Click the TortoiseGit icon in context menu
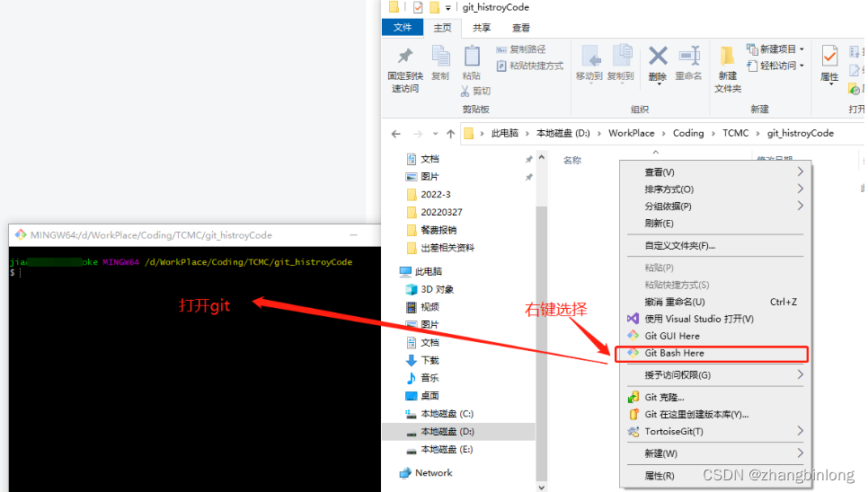The image size is (868, 492). coord(633,431)
